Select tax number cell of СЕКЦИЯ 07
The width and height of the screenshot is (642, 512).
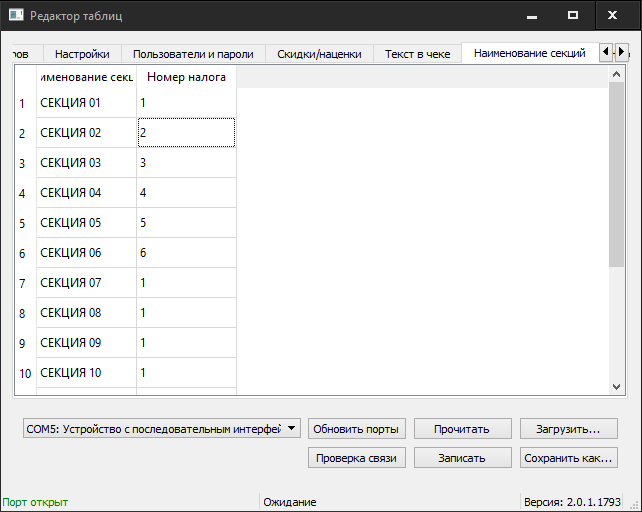click(186, 283)
